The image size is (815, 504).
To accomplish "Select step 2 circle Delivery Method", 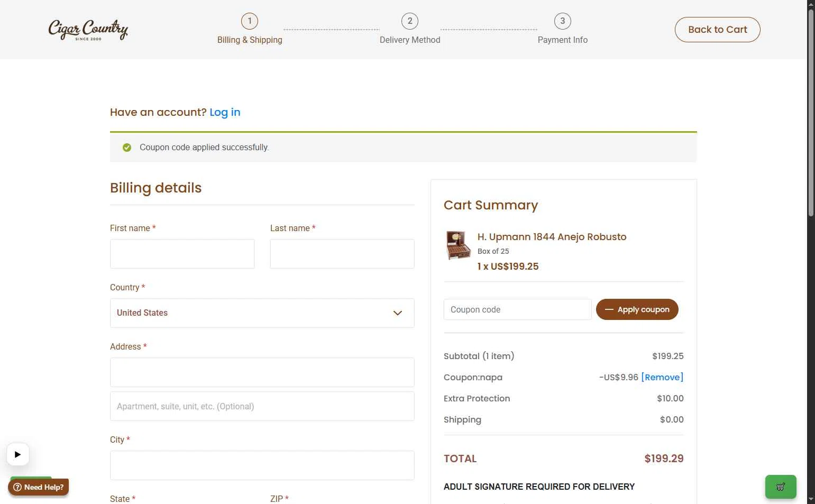I will 410,21.
